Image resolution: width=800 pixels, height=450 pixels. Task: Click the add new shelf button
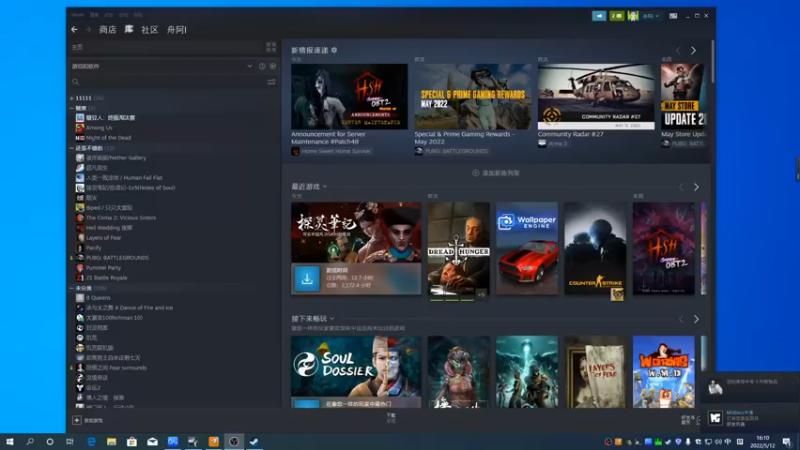tap(495, 173)
